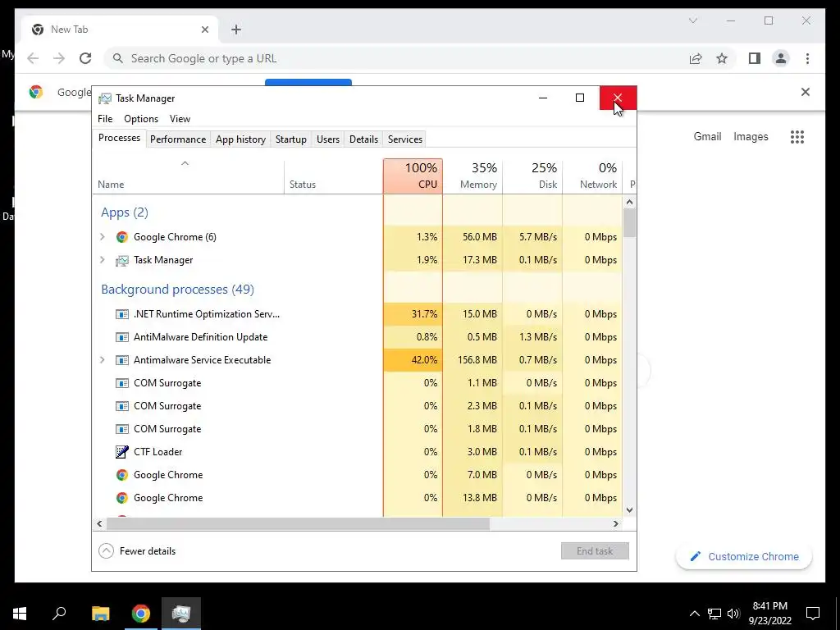Sort by Disk column header
This screenshot has height=630, width=840.
click(532, 176)
